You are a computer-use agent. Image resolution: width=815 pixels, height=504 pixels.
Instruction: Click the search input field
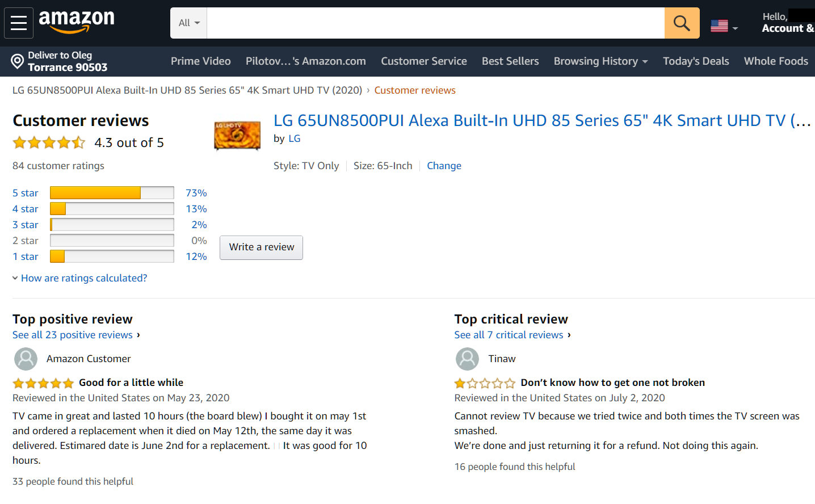point(435,23)
